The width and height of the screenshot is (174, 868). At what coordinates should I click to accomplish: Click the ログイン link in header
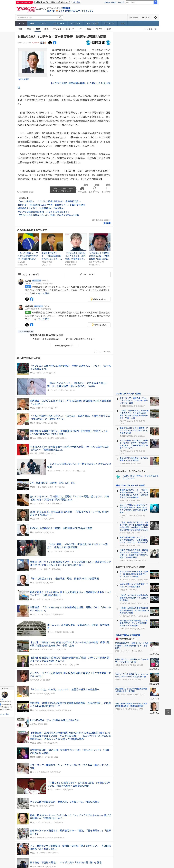pyautogui.click(x=51, y=11)
